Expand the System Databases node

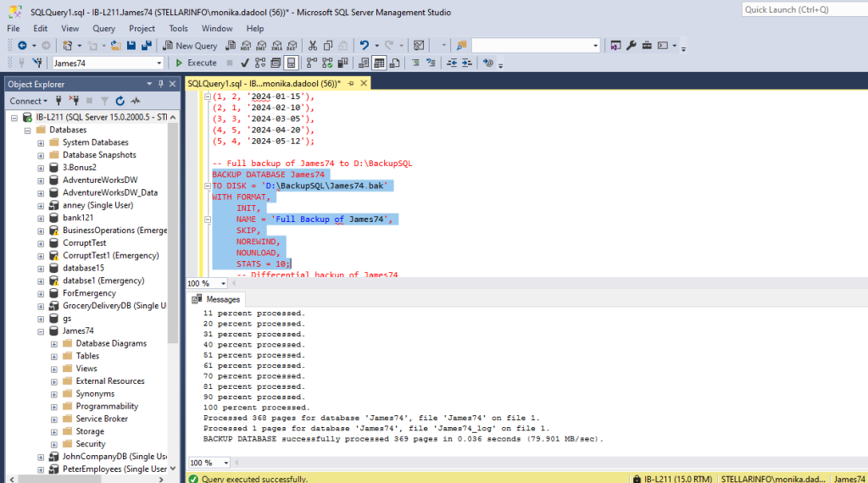pyautogui.click(x=41, y=142)
